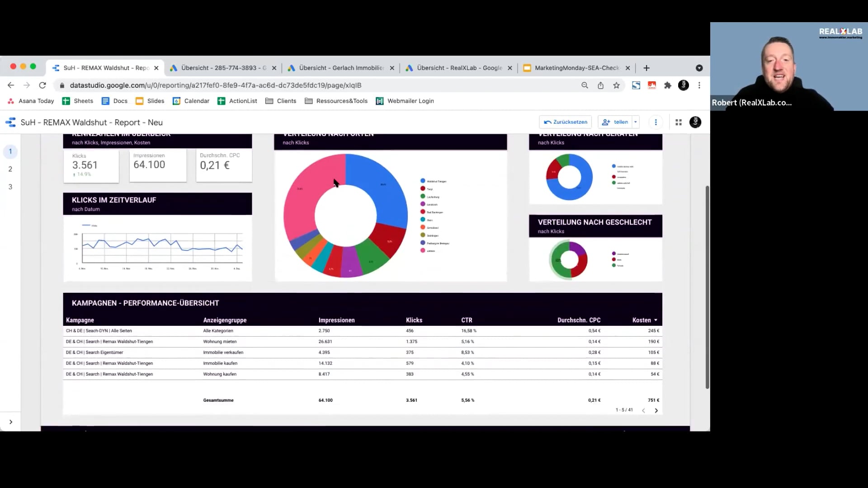The image size is (868, 488).
Task: Click the Waldshut-Tiengen legend entry
Action: 434,181
